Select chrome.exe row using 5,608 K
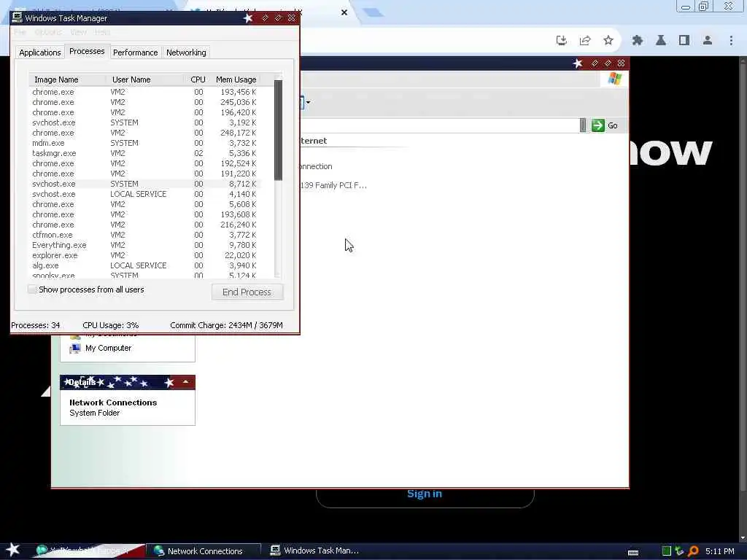The width and height of the screenshot is (747, 560). [x=144, y=204]
